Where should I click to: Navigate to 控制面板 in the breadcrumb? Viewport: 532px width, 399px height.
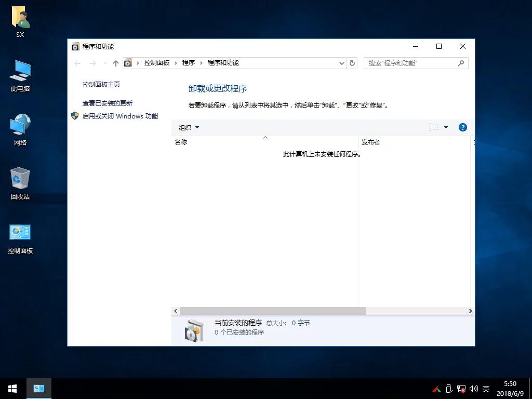(157, 63)
